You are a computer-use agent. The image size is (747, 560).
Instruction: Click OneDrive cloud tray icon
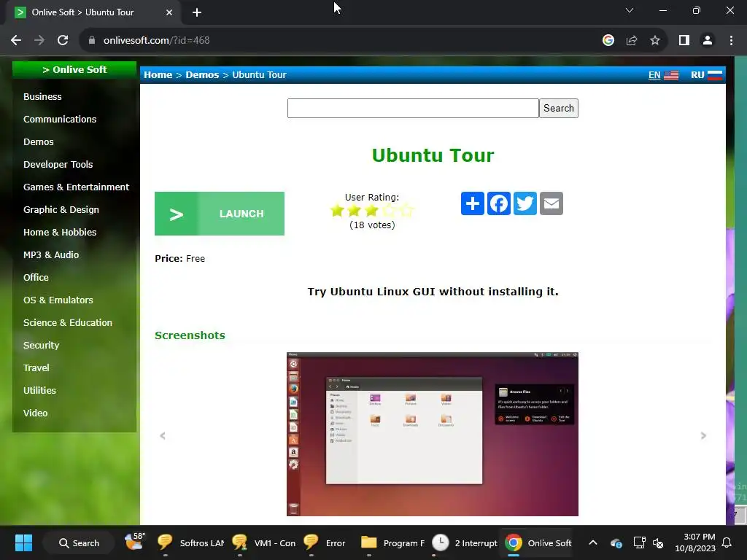(x=616, y=542)
